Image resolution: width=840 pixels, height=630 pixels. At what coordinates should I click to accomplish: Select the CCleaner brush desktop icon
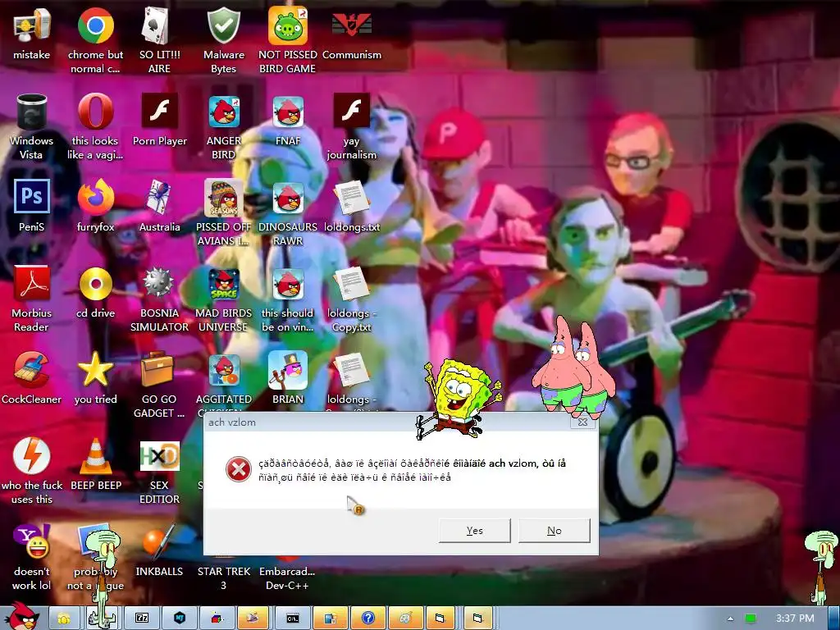32,370
